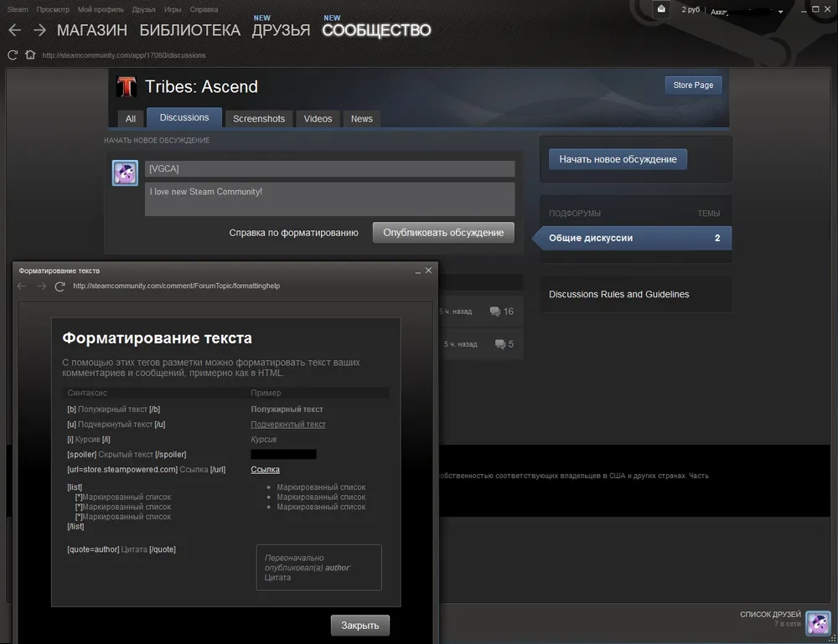The height and width of the screenshot is (644, 838).
Task: Go to home via the house icon
Action: 30,55
